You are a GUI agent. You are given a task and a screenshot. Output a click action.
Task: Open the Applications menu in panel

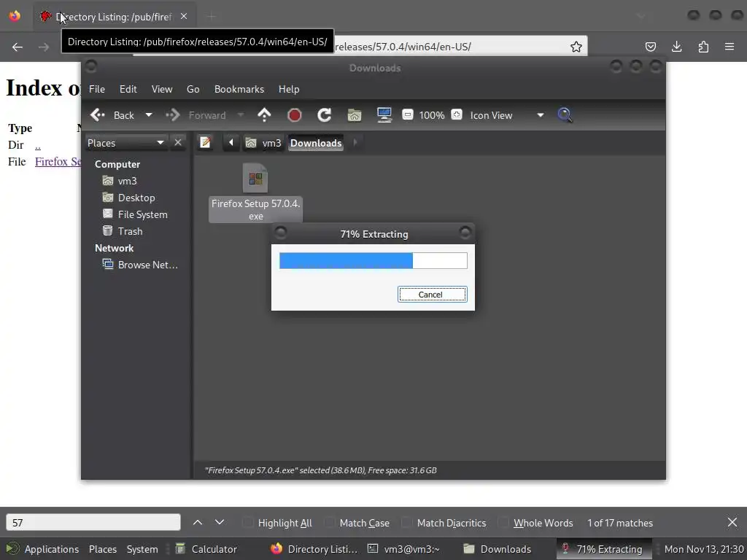[x=43, y=549]
